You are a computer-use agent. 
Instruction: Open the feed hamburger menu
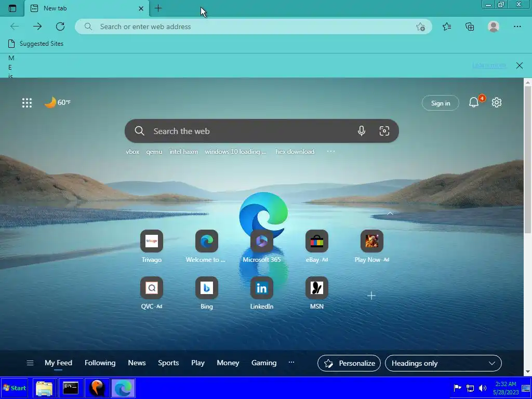(x=30, y=363)
